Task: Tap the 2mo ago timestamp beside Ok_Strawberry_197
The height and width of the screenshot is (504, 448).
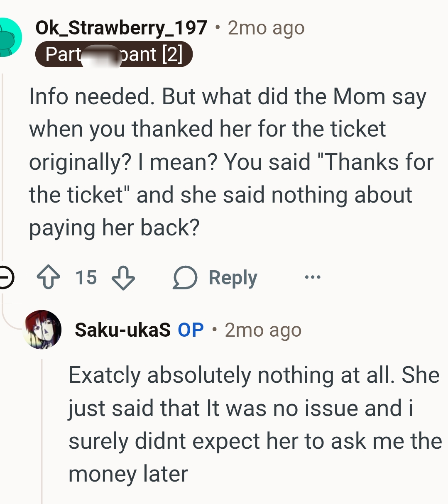Action: coord(266,28)
